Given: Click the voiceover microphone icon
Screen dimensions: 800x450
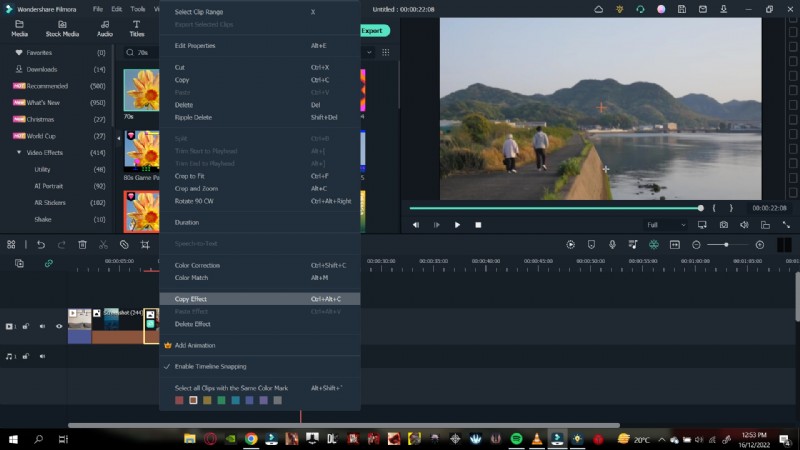Looking at the screenshot, I should [x=611, y=245].
